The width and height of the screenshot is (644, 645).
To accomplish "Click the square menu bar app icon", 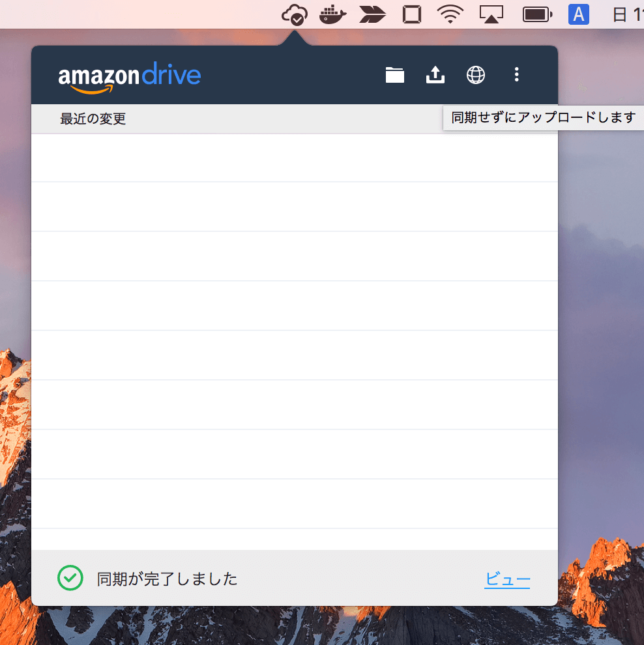I will [x=411, y=14].
